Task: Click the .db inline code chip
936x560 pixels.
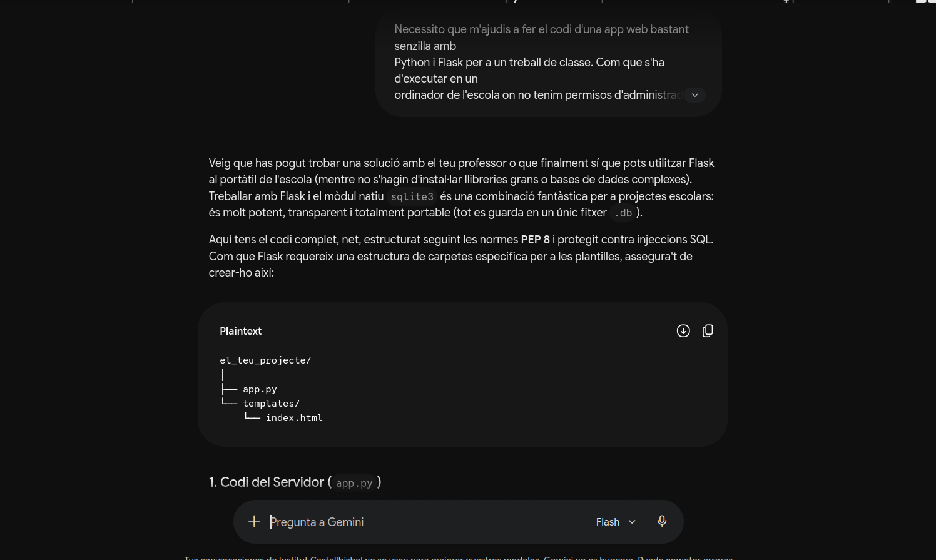Action: tap(623, 213)
